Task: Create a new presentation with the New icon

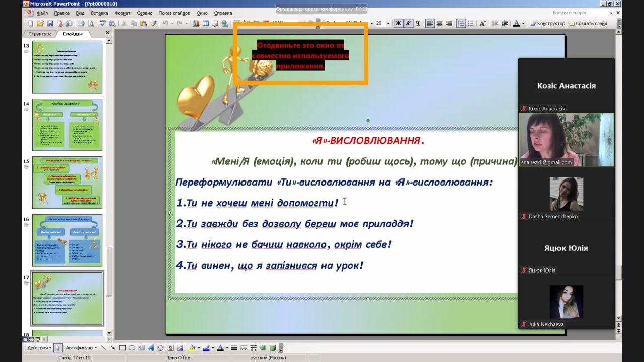Action: pos(31,23)
